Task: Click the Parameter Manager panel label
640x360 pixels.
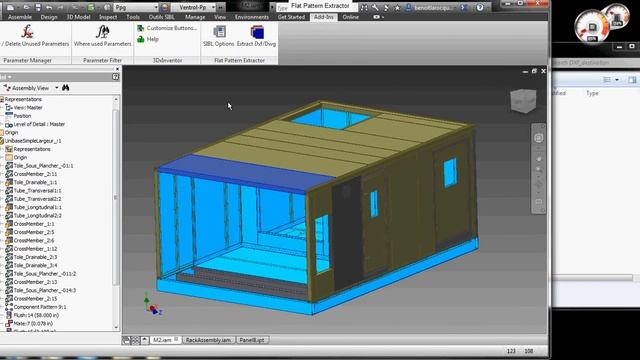Action: coord(27,60)
